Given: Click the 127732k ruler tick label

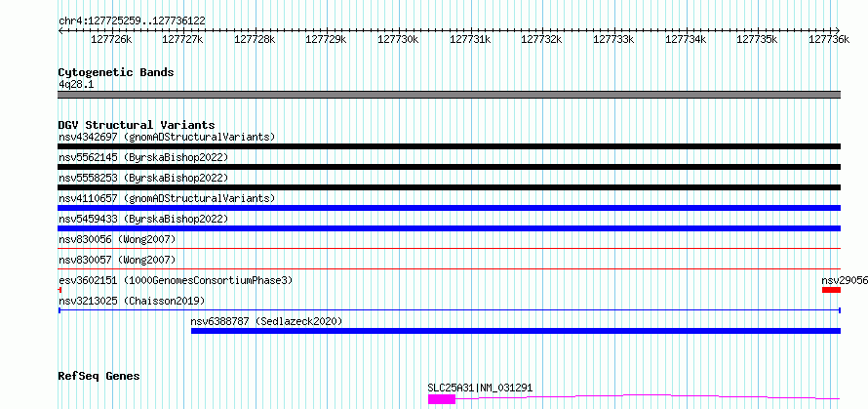Looking at the screenshot, I should (x=542, y=39).
